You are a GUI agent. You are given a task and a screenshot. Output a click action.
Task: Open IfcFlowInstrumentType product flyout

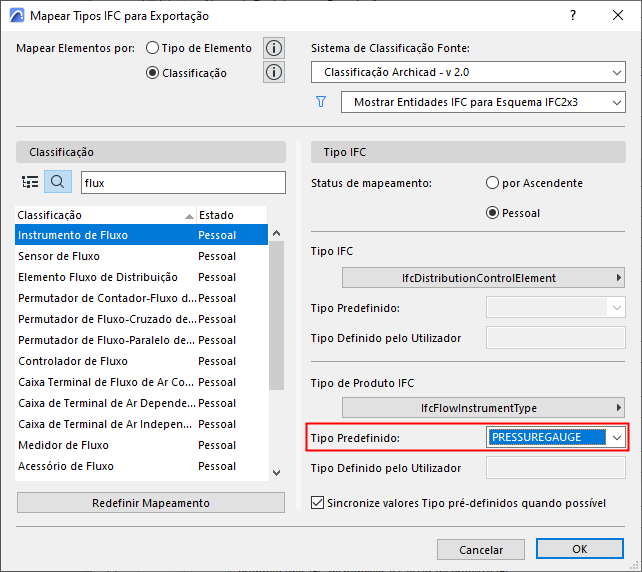point(484,408)
